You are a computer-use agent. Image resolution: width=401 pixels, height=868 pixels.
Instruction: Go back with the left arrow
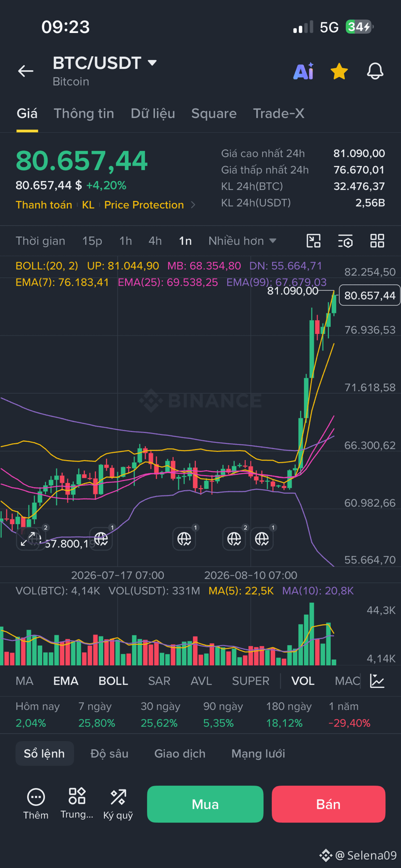[x=26, y=71]
